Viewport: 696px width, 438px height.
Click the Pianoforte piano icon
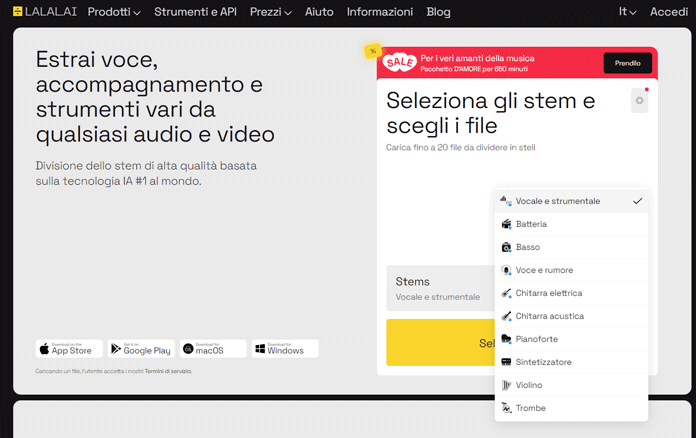[506, 339]
